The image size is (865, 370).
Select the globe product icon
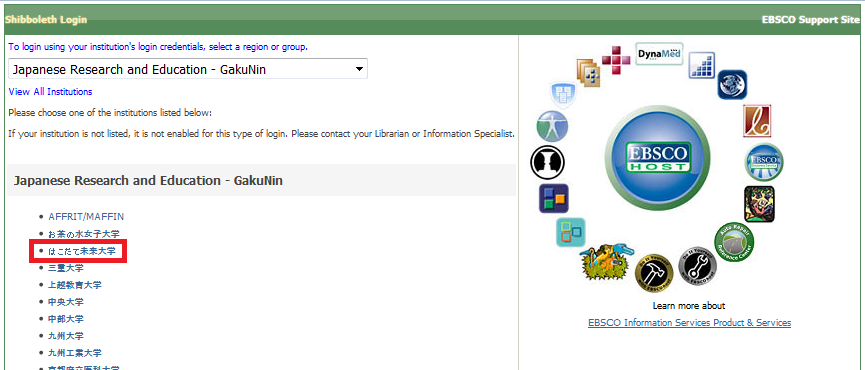click(x=732, y=85)
